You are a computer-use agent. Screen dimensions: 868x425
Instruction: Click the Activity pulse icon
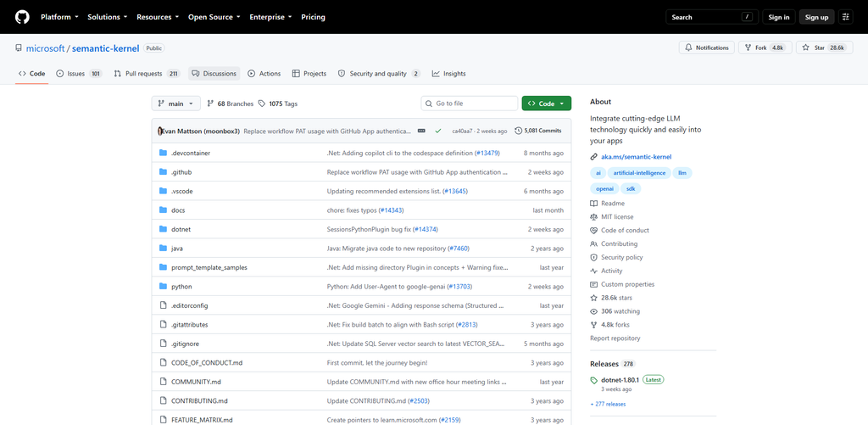pos(594,271)
